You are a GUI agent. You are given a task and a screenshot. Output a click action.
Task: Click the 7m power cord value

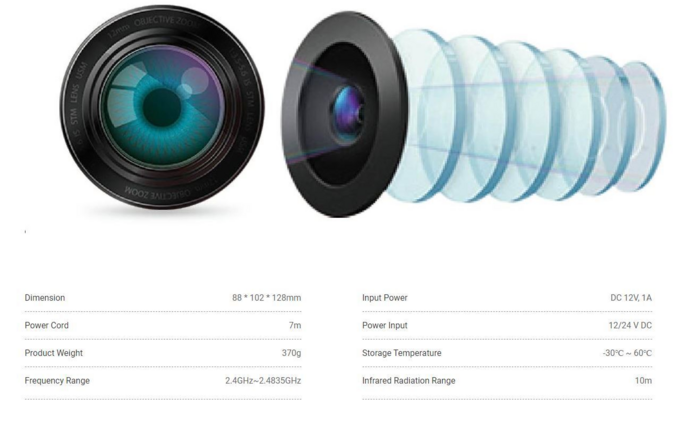coord(295,325)
